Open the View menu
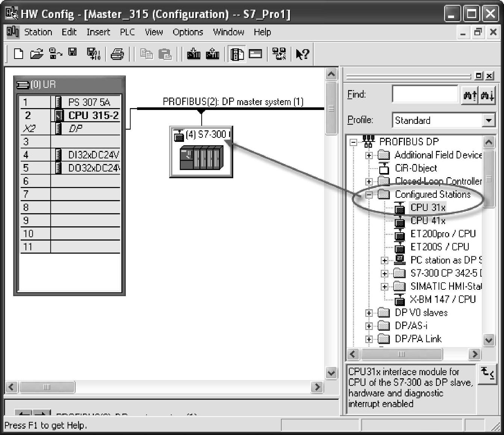This screenshot has height=435, width=504. [154, 32]
